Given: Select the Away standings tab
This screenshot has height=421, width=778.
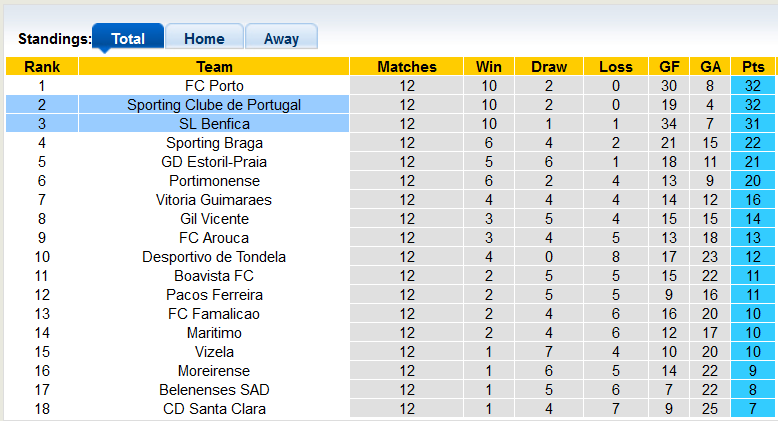Looking at the screenshot, I should click(x=281, y=39).
